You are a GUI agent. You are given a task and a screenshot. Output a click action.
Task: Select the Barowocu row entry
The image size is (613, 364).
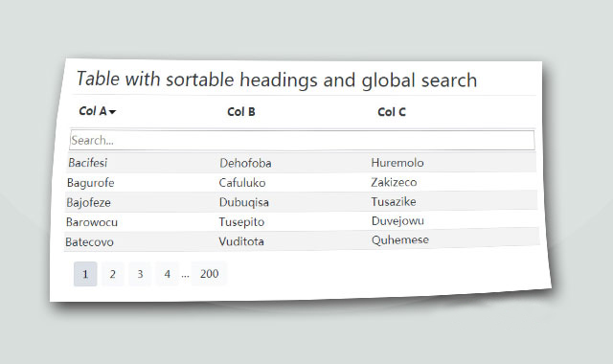pyautogui.click(x=92, y=222)
